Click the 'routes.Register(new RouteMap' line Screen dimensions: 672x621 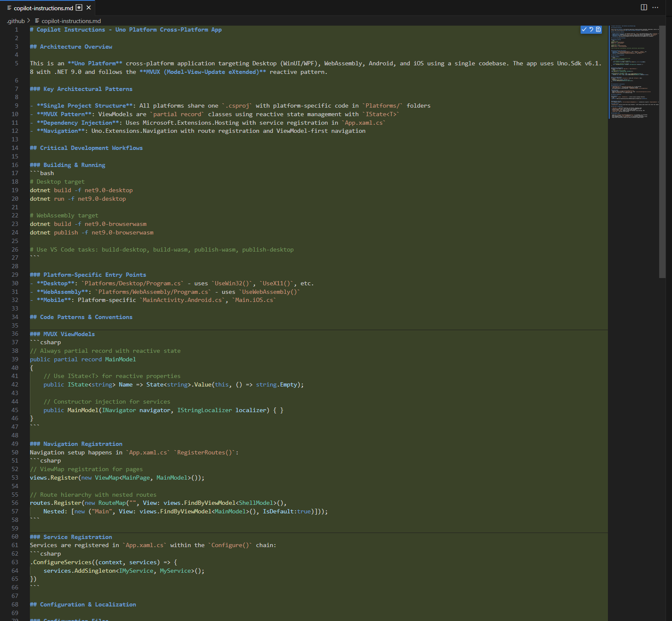tap(158, 503)
